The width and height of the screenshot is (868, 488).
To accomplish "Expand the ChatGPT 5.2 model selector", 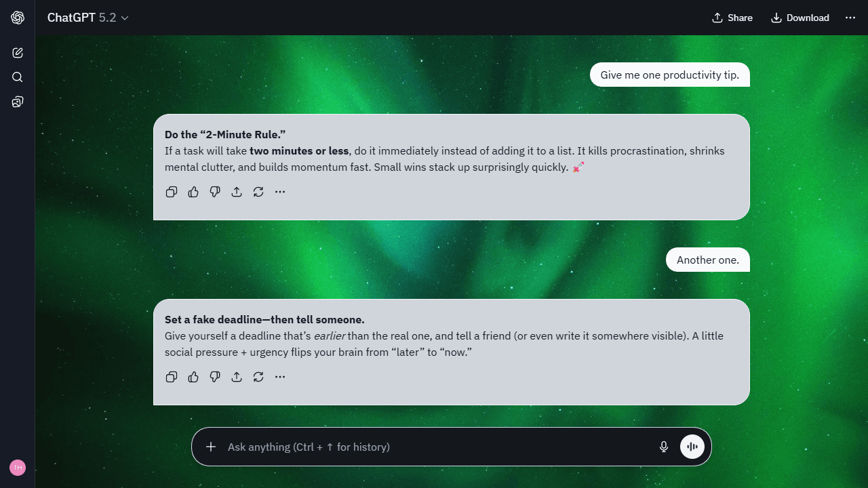I will click(88, 18).
